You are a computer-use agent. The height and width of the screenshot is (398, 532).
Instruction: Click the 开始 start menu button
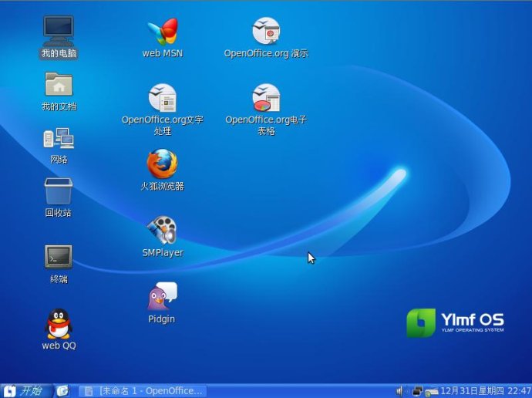(25, 391)
